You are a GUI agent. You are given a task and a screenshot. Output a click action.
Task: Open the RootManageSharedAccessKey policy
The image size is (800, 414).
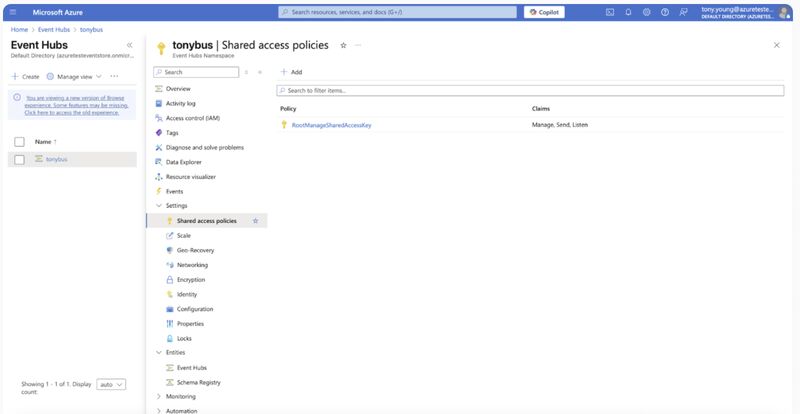[x=332, y=125]
